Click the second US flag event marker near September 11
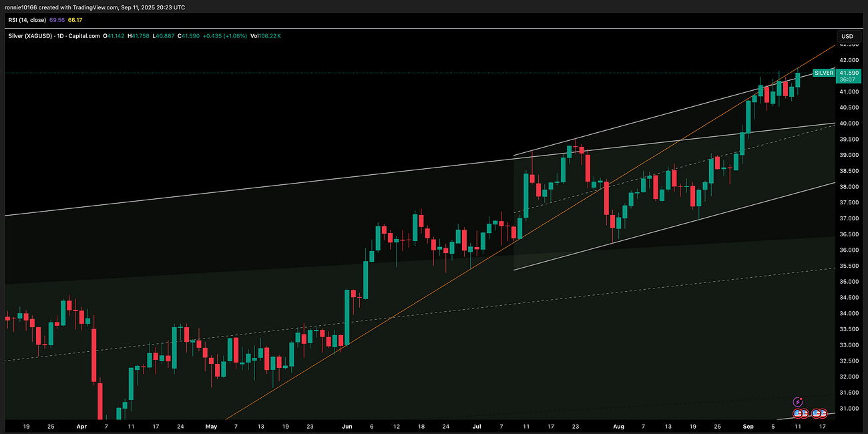The height and width of the screenshot is (434, 868). [x=805, y=413]
